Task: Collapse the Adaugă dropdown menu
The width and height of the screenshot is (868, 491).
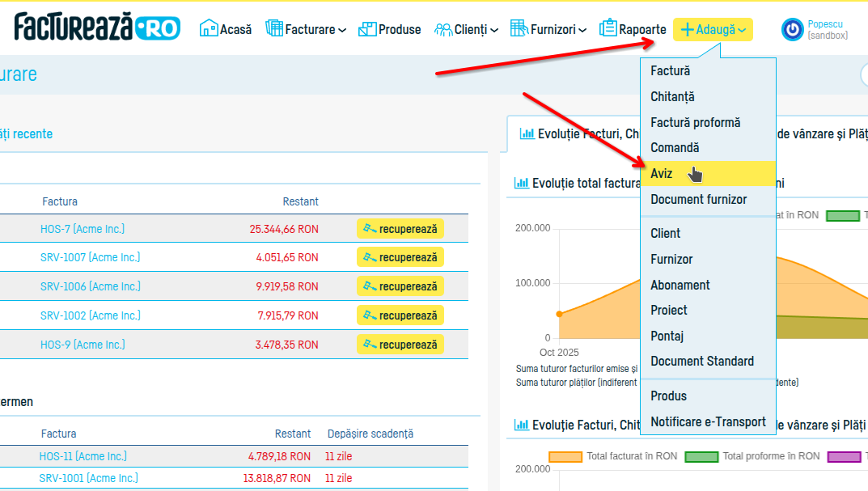Action: click(x=712, y=30)
